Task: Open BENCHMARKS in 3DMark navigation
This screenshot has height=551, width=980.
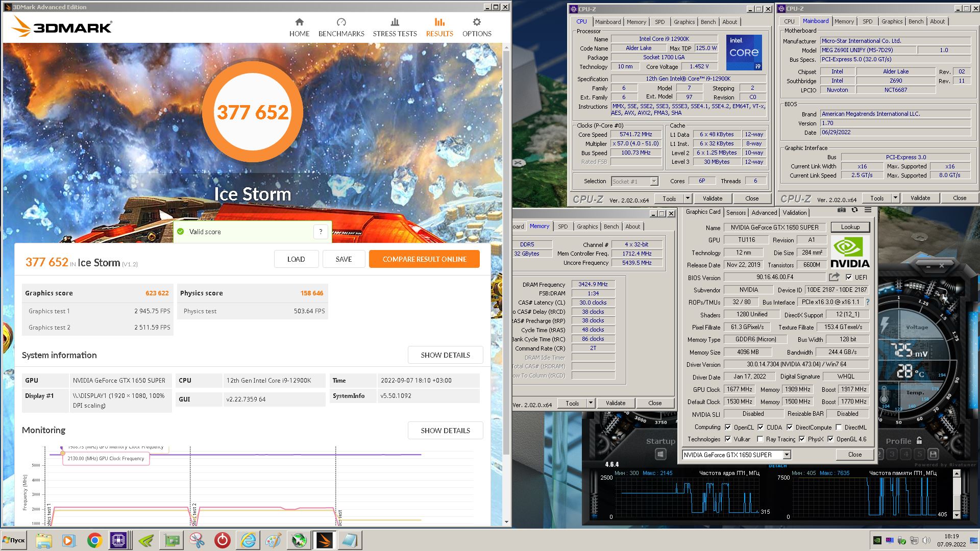Action: coord(341,28)
